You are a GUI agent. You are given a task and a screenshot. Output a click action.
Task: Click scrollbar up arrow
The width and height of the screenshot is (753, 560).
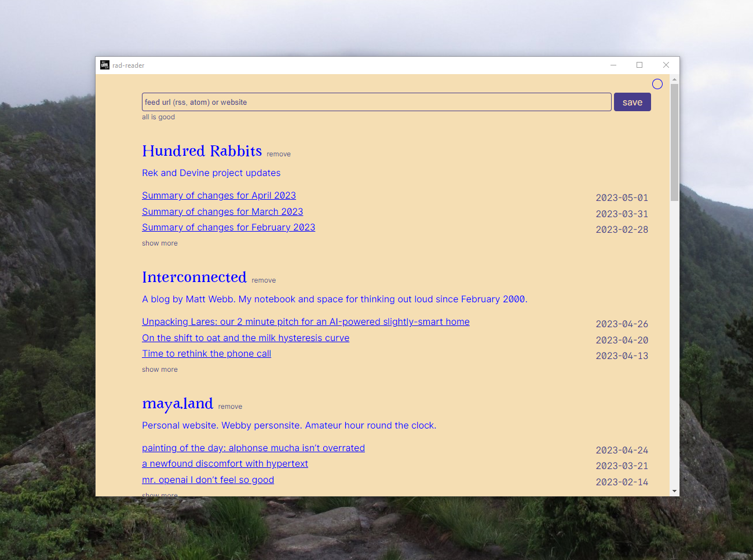tap(674, 79)
